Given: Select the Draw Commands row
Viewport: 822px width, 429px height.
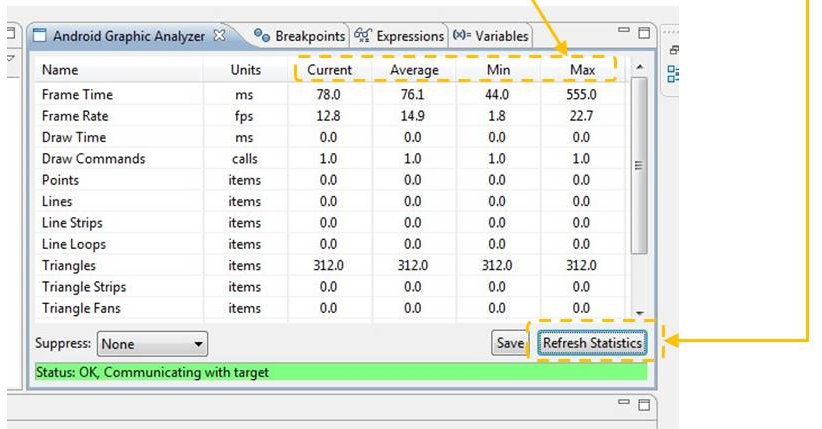Looking at the screenshot, I should pyautogui.click(x=330, y=158).
